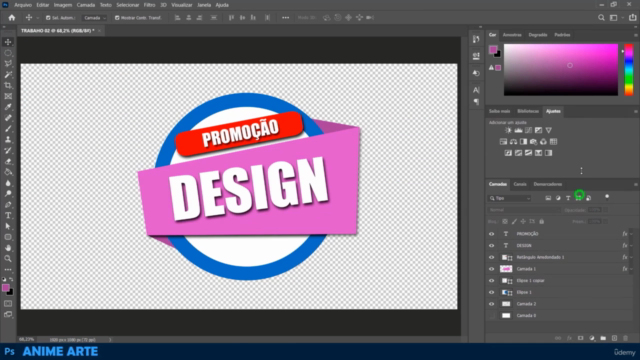640x360 pixels.
Task: Open the Arquivo menu
Action: (23, 5)
